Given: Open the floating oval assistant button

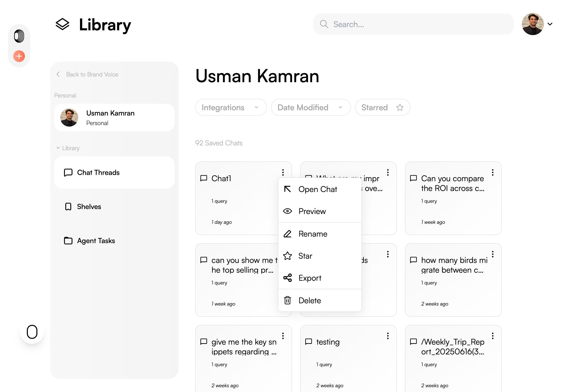Looking at the screenshot, I should [x=32, y=332].
